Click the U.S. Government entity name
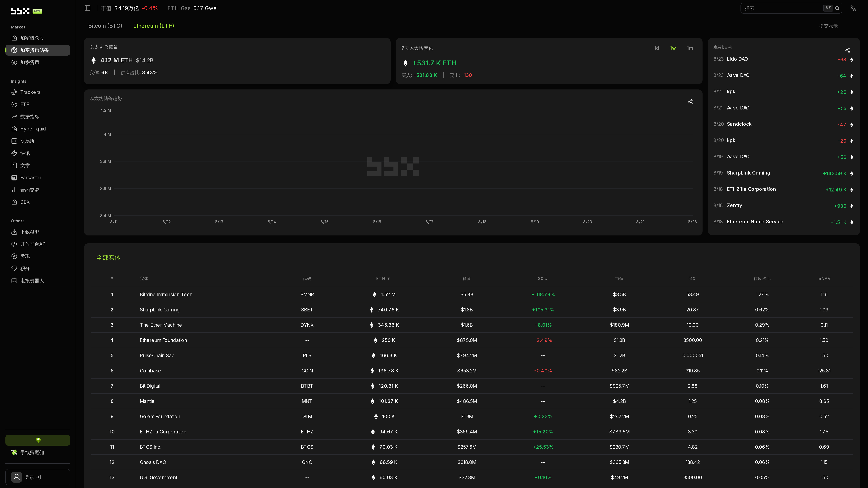The width and height of the screenshot is (868, 488). [x=158, y=477]
